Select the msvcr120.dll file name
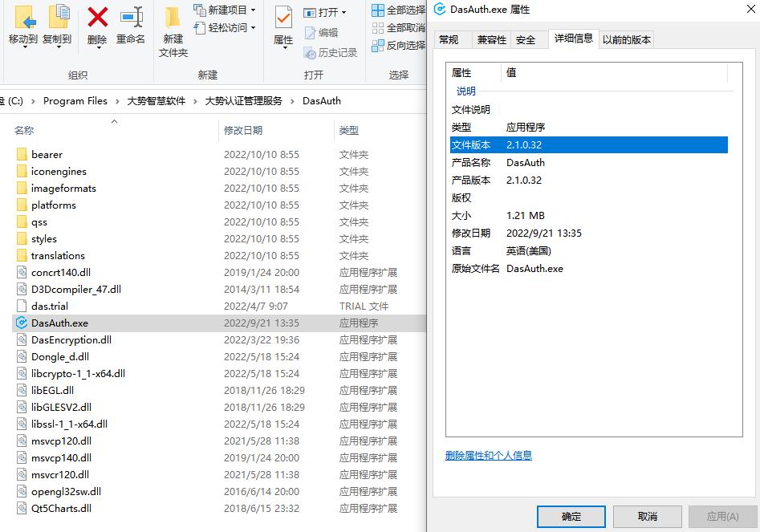 60,474
